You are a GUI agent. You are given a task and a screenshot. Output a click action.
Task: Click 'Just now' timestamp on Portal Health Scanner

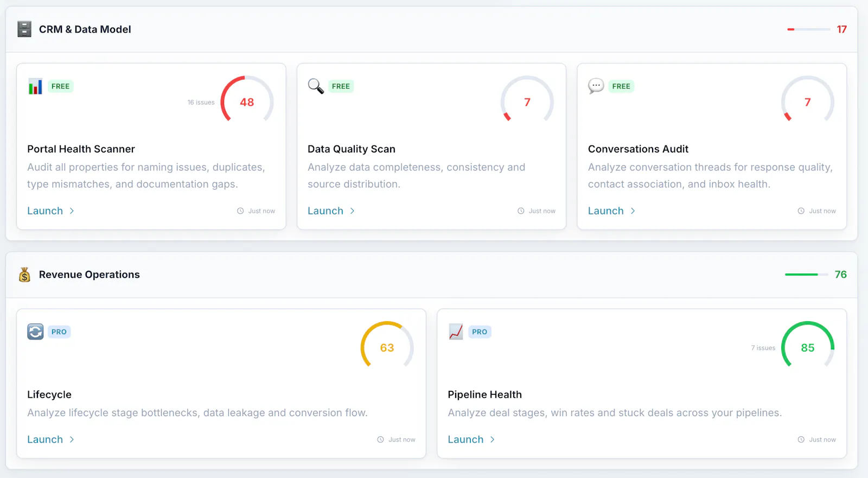(261, 211)
